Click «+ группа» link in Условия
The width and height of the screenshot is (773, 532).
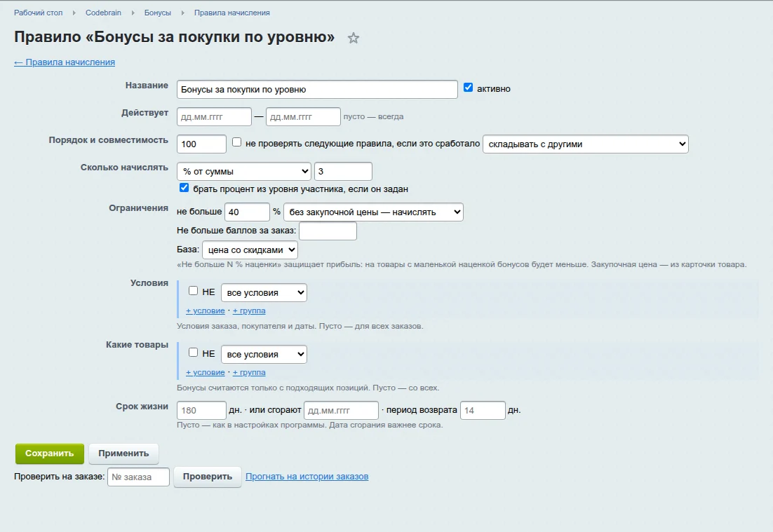249,311
